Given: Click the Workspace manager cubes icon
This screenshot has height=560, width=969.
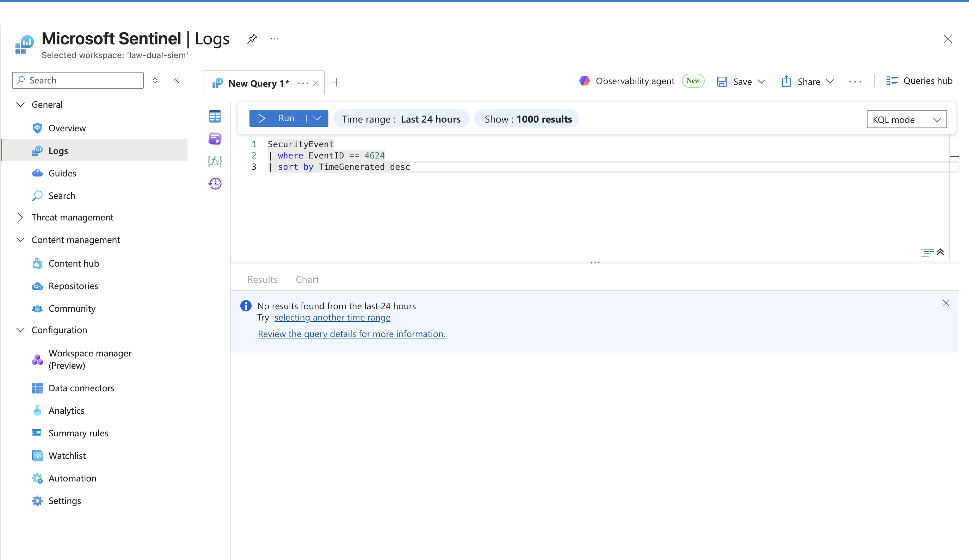Looking at the screenshot, I should 37,360.
